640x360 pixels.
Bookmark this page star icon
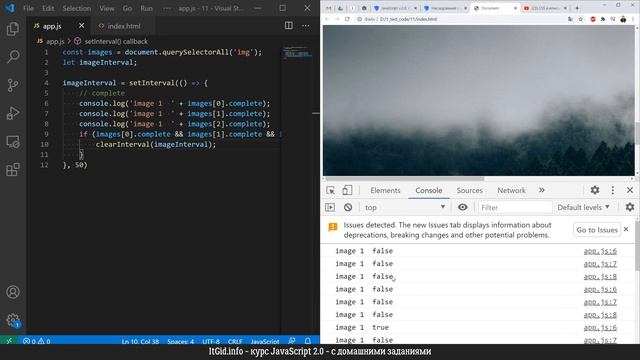point(580,19)
